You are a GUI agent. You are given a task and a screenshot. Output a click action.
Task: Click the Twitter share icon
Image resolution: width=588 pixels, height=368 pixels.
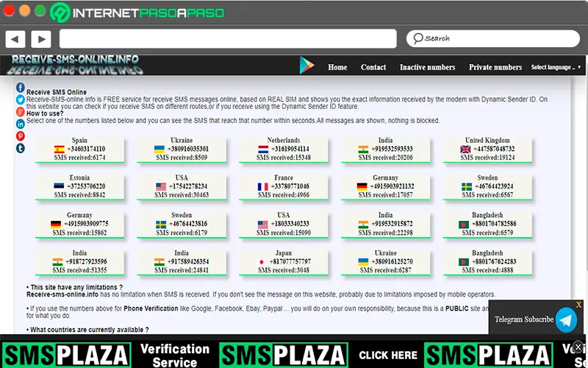(x=21, y=99)
